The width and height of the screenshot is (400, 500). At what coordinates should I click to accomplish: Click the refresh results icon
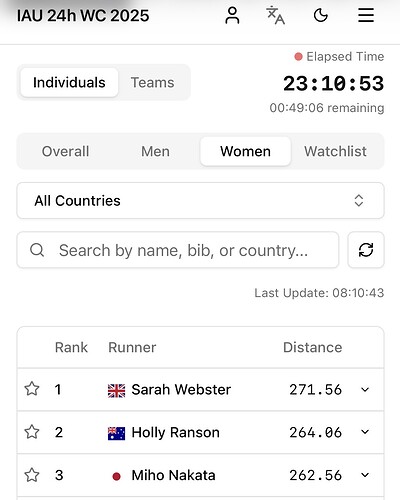coord(366,250)
